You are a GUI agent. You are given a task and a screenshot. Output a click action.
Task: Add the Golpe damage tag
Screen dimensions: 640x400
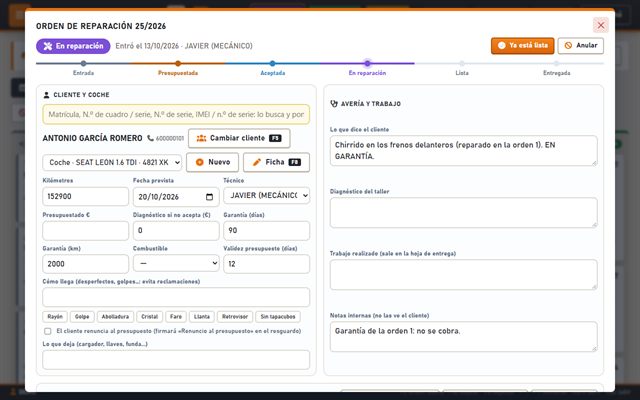click(82, 317)
